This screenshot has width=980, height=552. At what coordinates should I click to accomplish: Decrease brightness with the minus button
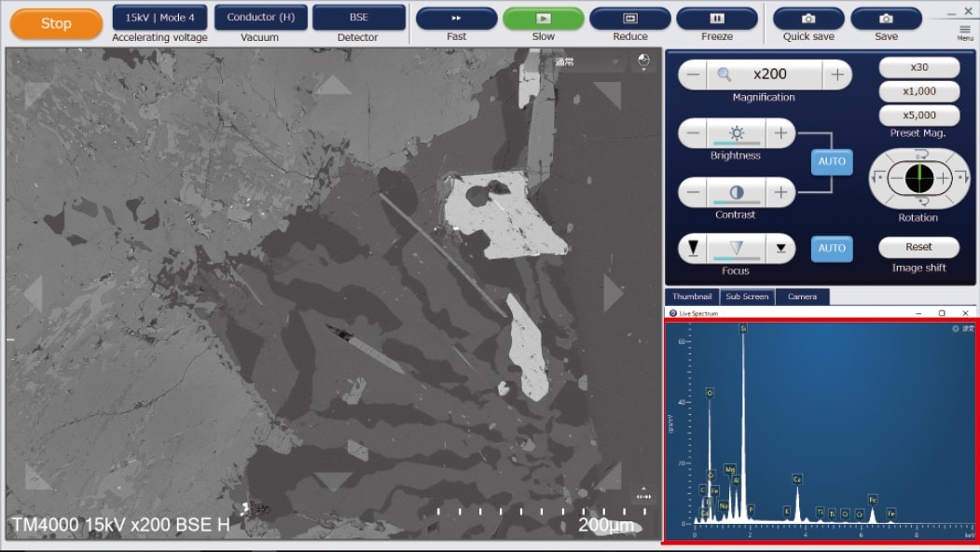pyautogui.click(x=693, y=133)
